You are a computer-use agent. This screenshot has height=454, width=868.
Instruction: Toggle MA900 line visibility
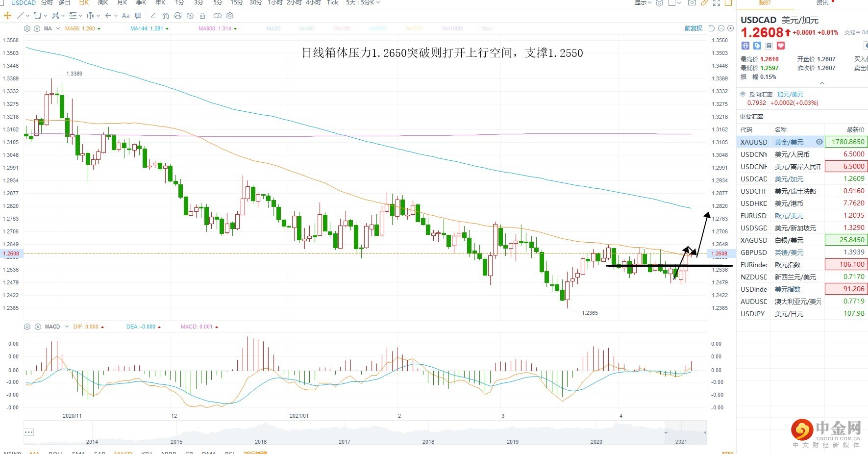(217, 28)
